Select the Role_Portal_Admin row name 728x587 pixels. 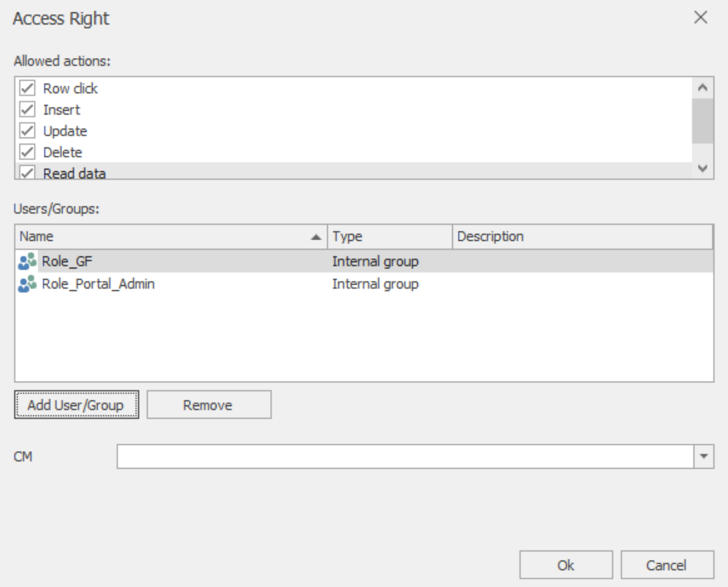point(98,284)
